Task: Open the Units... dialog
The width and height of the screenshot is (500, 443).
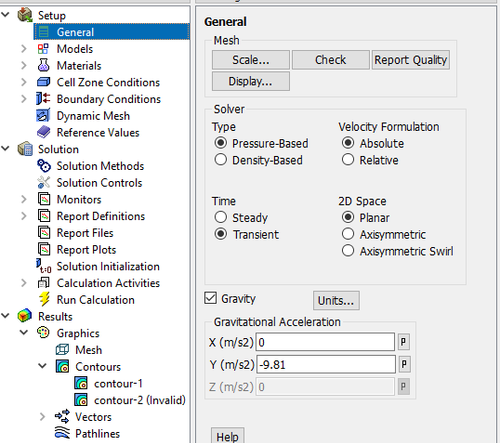Action: 336,300
